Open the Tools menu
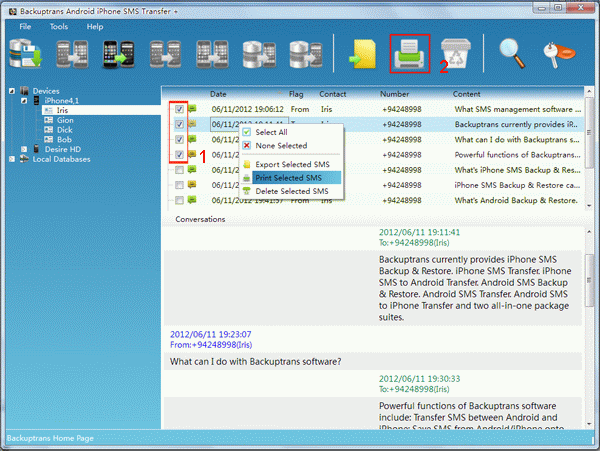Screen dimensions: 600x451 click(59, 26)
